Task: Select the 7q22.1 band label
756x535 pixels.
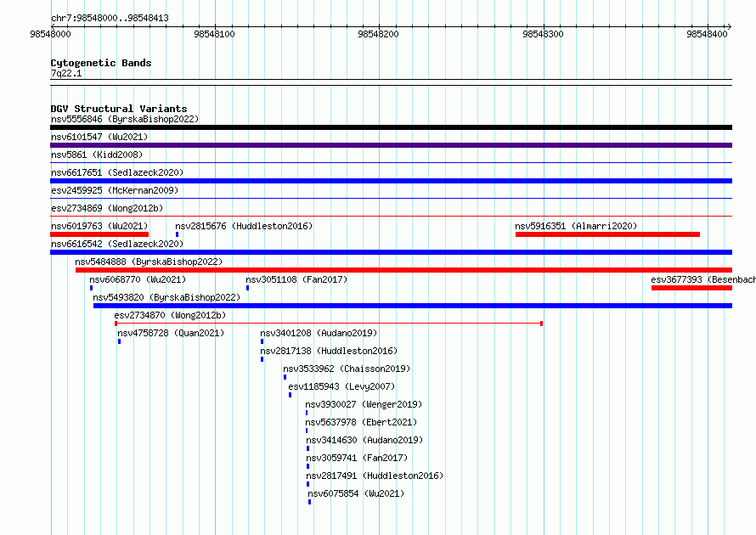Action: [66, 73]
